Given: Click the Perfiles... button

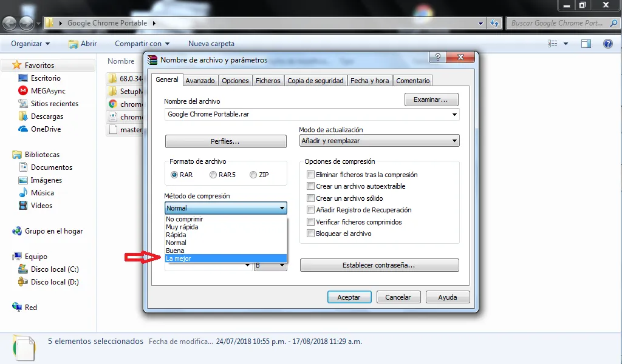Looking at the screenshot, I should pos(226,141).
